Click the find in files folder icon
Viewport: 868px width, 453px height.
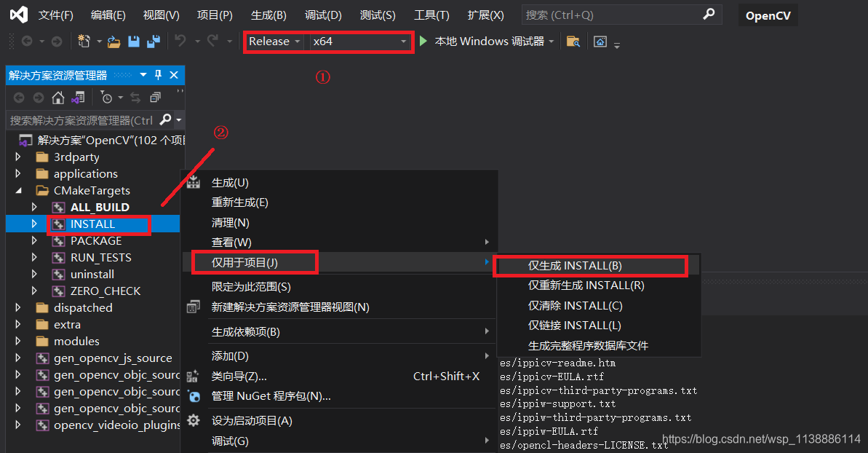pyautogui.click(x=573, y=42)
